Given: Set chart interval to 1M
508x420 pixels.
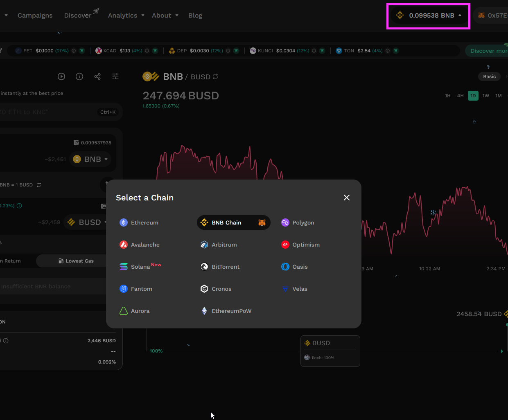Looking at the screenshot, I should coord(499,96).
